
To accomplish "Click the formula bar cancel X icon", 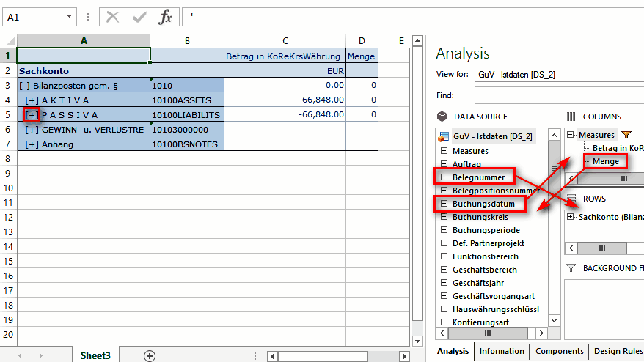I will (112, 17).
